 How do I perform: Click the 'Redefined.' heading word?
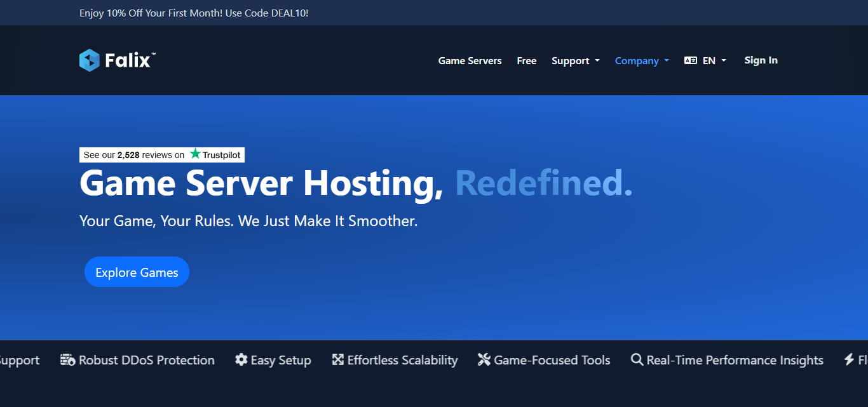pos(544,183)
